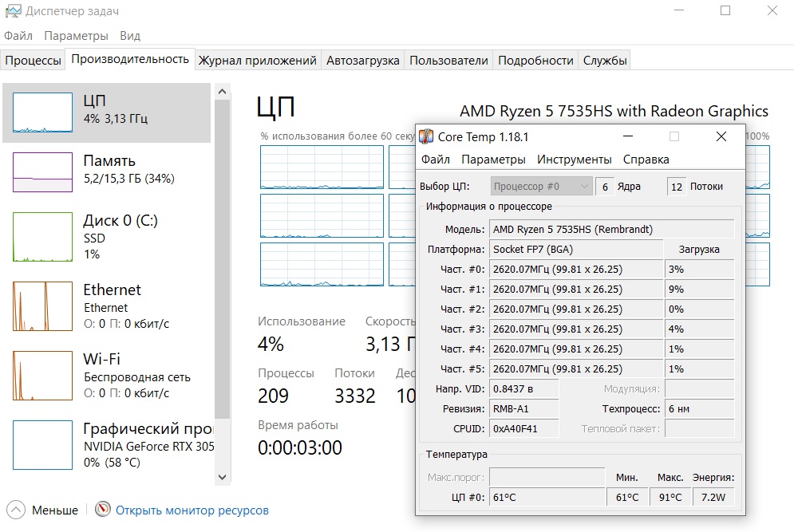The width and height of the screenshot is (794, 532).
Task: Click Открыть монитор ресурсов link
Action: [192, 510]
